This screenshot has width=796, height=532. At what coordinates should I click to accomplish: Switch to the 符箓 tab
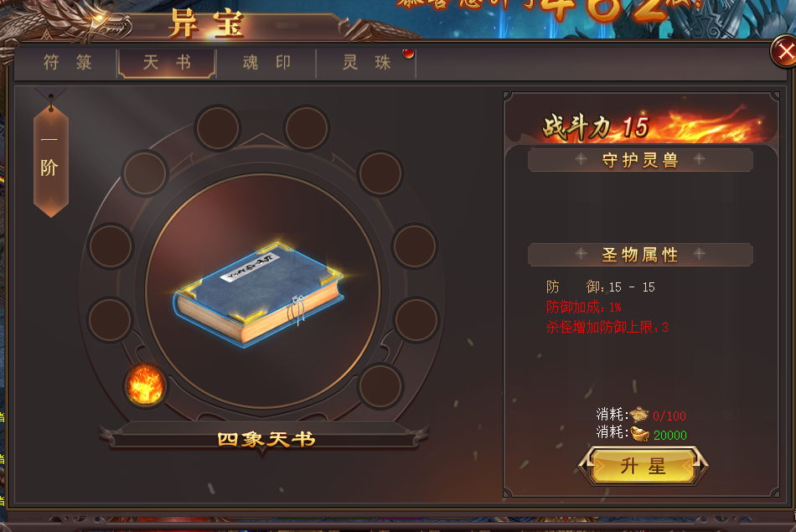point(67,63)
